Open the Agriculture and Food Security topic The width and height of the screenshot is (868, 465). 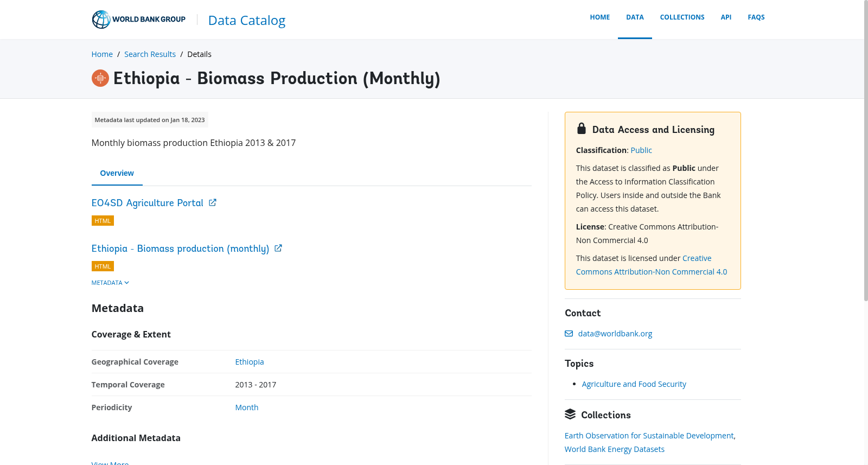(634, 384)
